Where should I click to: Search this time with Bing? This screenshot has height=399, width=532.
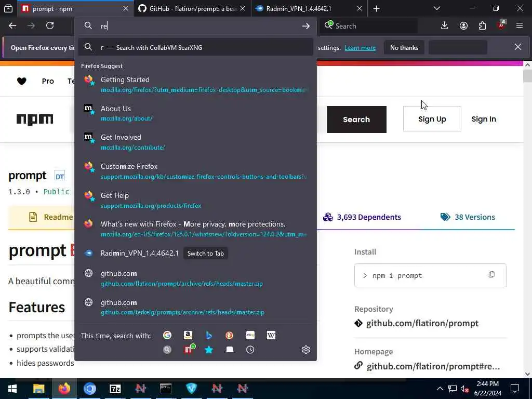(209, 335)
